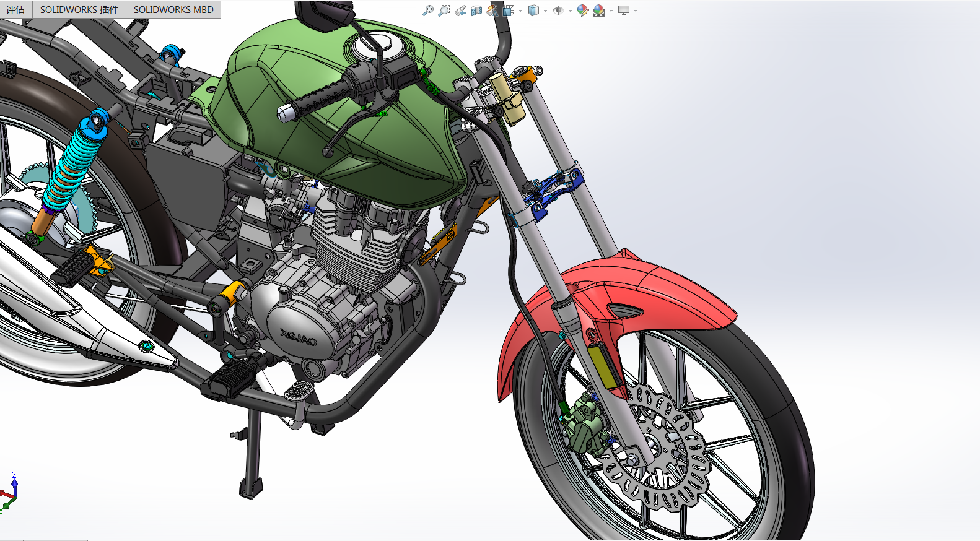980x541 pixels.
Task: Click the Zoom to Fit icon
Action: [428, 11]
